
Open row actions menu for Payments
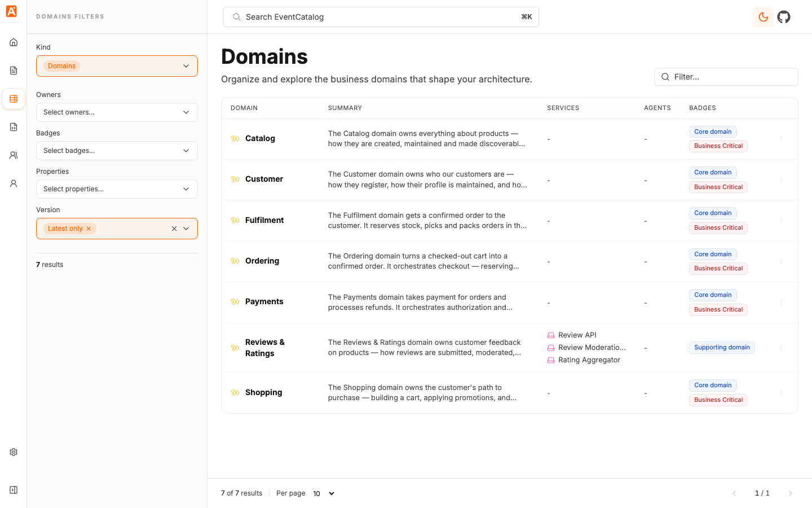[781, 303]
